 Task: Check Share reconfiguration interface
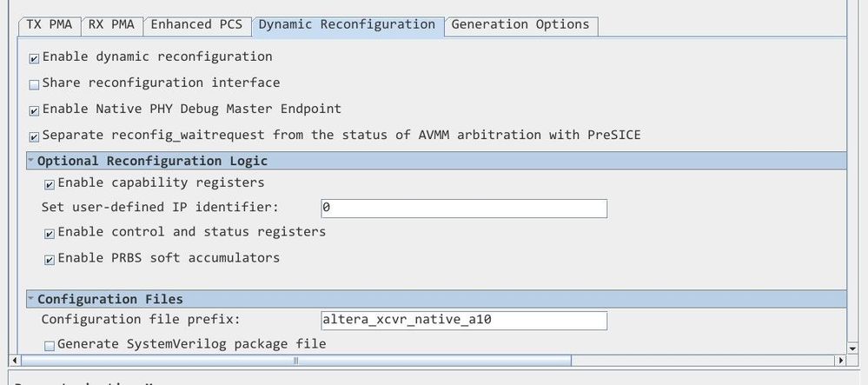(35, 84)
